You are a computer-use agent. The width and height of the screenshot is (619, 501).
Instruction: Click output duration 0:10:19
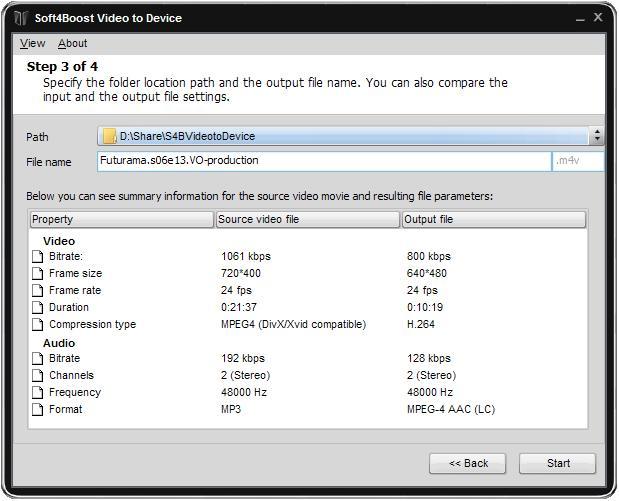point(425,307)
